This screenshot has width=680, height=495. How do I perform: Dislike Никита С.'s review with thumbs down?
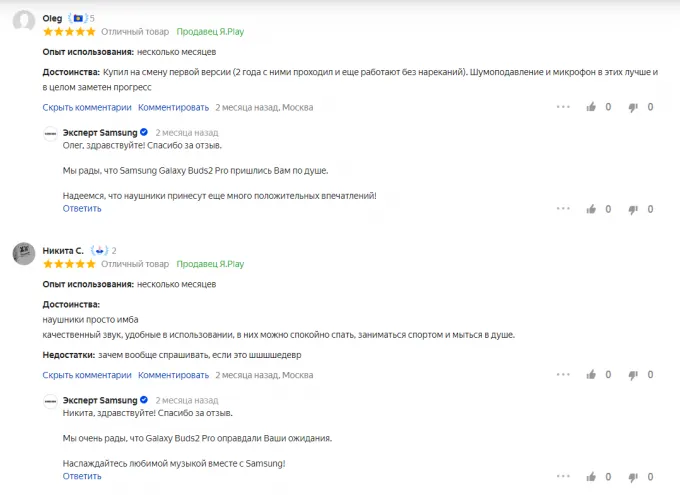point(634,375)
